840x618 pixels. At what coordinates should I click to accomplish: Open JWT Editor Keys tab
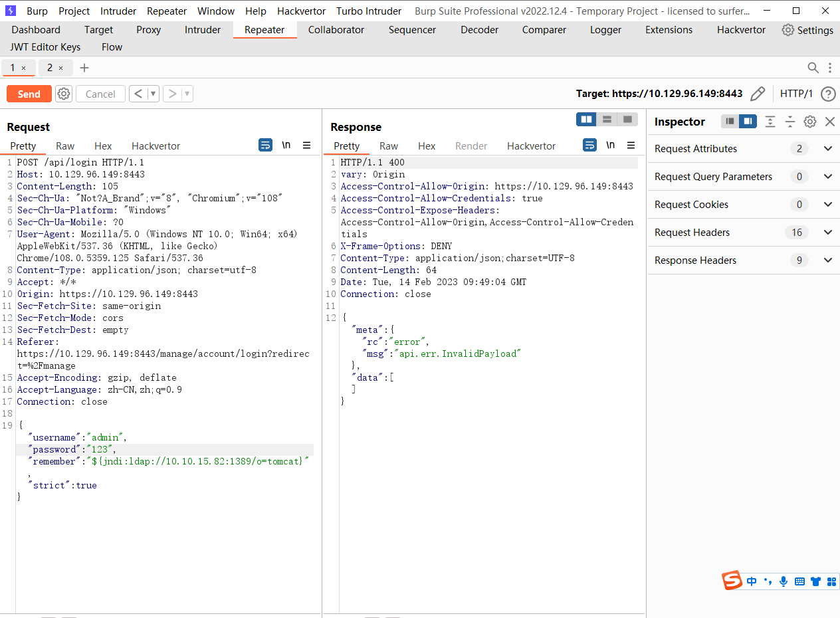tap(46, 47)
